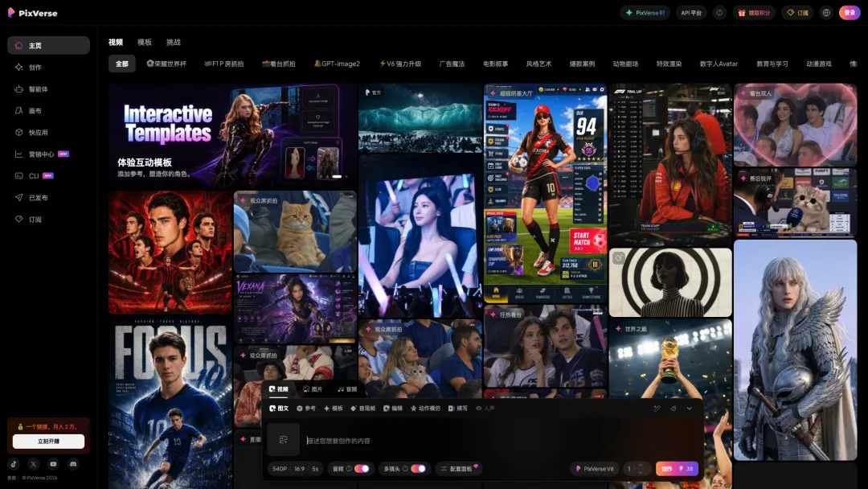Toggle the 音频 audio switch
The height and width of the screenshot is (489, 868).
pyautogui.click(x=362, y=469)
